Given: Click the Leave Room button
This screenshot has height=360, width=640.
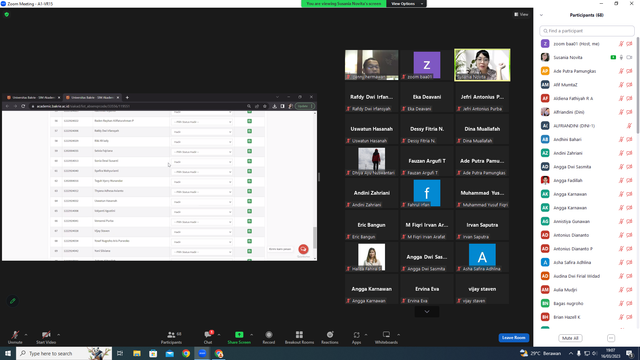Looking at the screenshot, I should tap(513, 338).
